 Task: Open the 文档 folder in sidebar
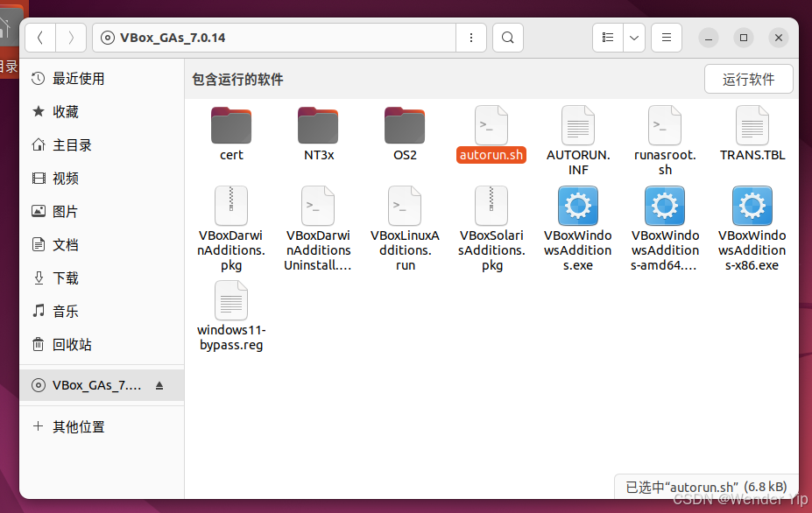coord(102,245)
